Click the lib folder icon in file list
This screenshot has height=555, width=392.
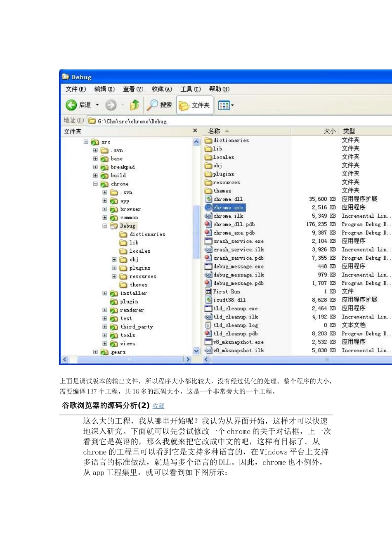click(209, 149)
